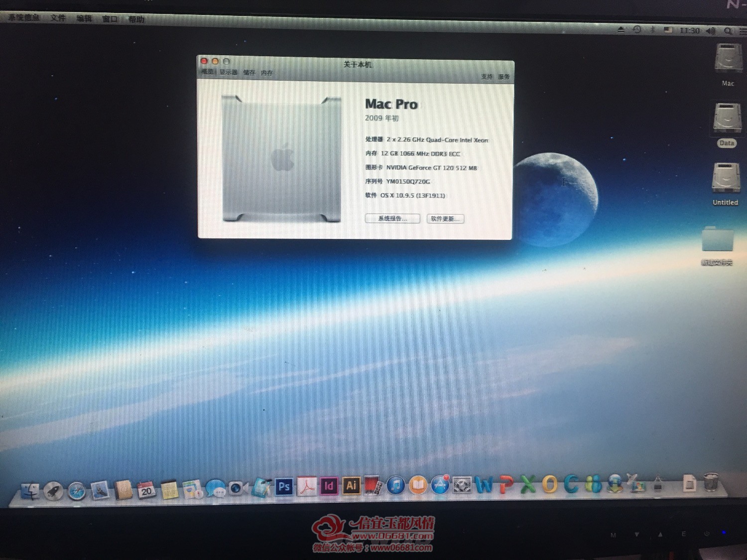Open Safari compass icon in dock
This screenshot has width=747, height=560.
click(77, 491)
